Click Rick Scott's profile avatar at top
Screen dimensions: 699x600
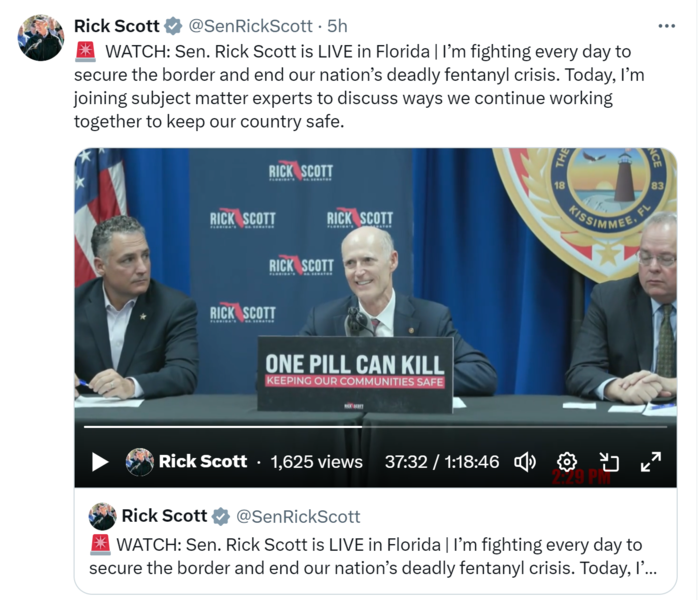[x=41, y=38]
